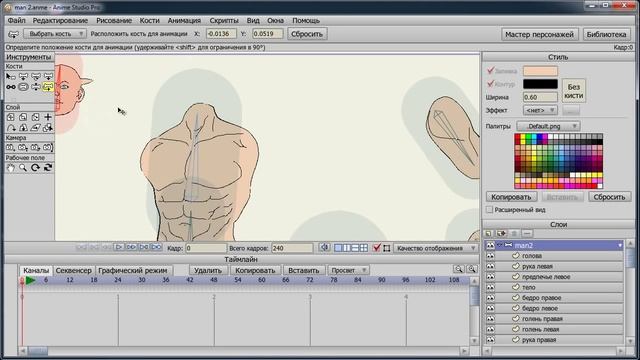Toggle visibility of the тело layer
Image resolution: width=640 pixels, height=360 pixels.
(x=490, y=287)
